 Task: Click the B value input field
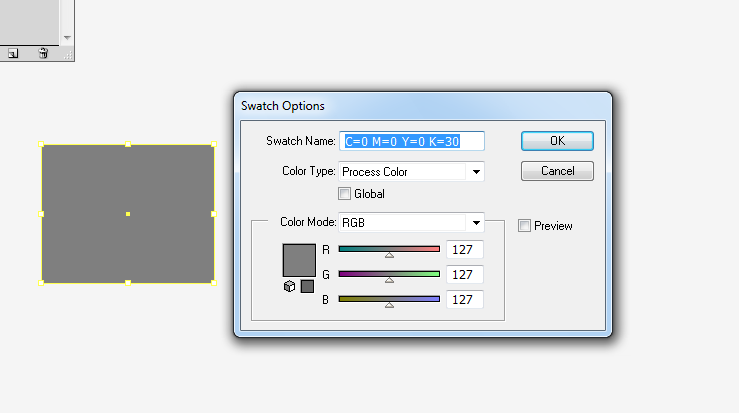(x=465, y=299)
